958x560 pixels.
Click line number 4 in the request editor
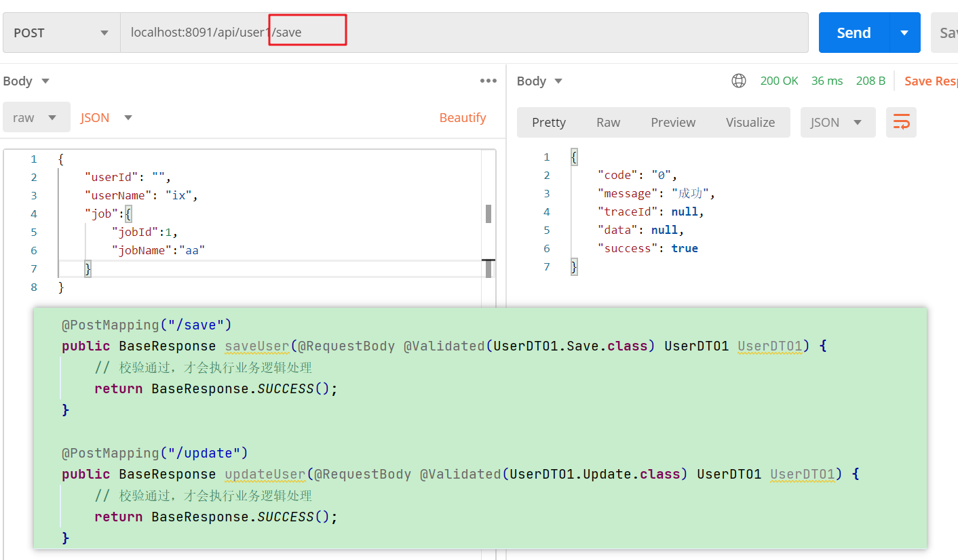[x=33, y=214]
